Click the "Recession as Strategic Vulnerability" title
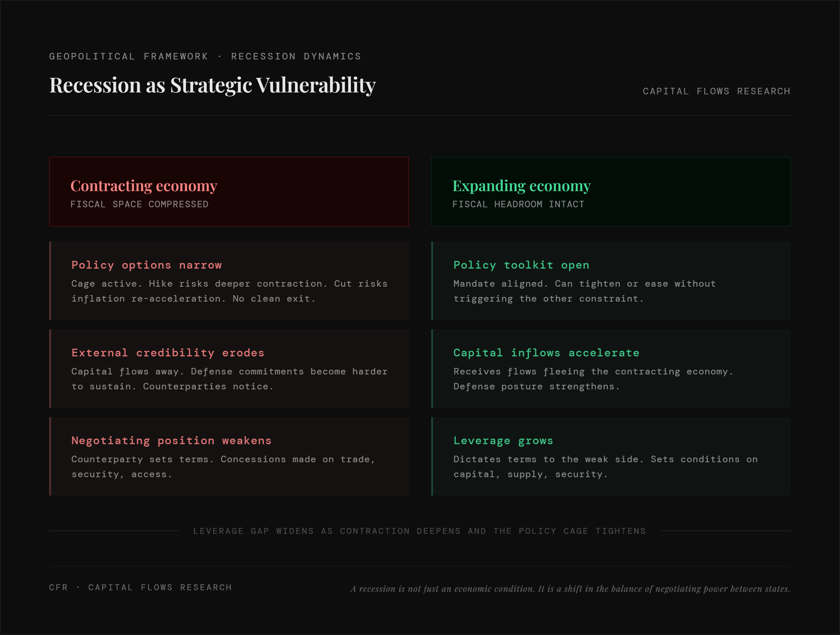 point(212,85)
